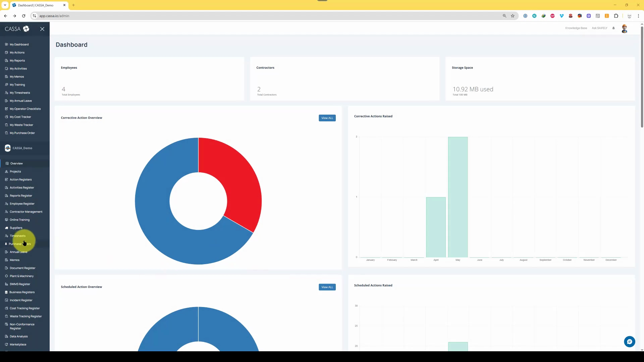Image resolution: width=644 pixels, height=362 pixels.
Task: Open Employee Register in sidebar
Action: click(22, 204)
